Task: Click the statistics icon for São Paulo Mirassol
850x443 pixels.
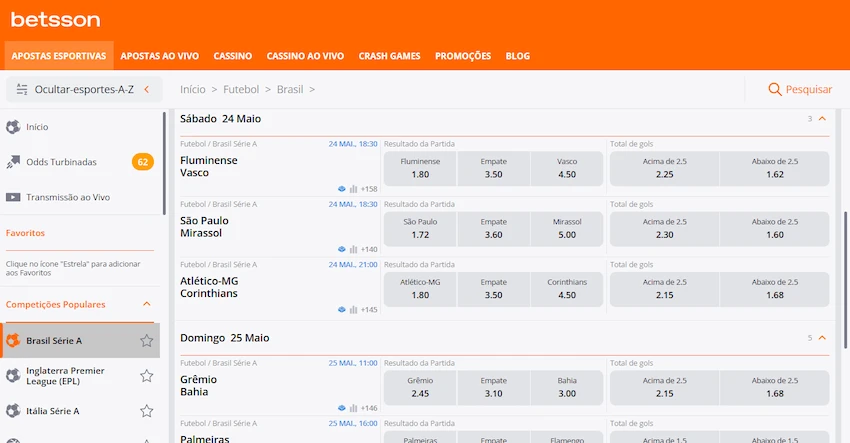Action: (353, 249)
